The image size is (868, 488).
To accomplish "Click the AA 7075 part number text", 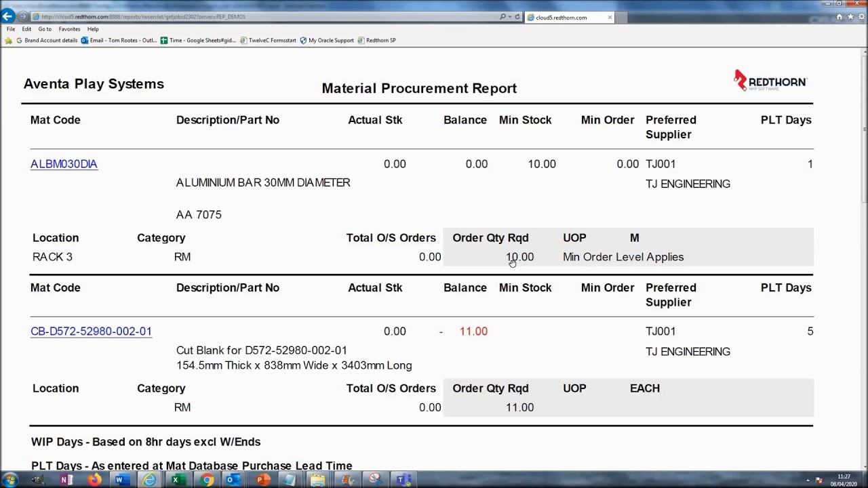I will point(199,215).
